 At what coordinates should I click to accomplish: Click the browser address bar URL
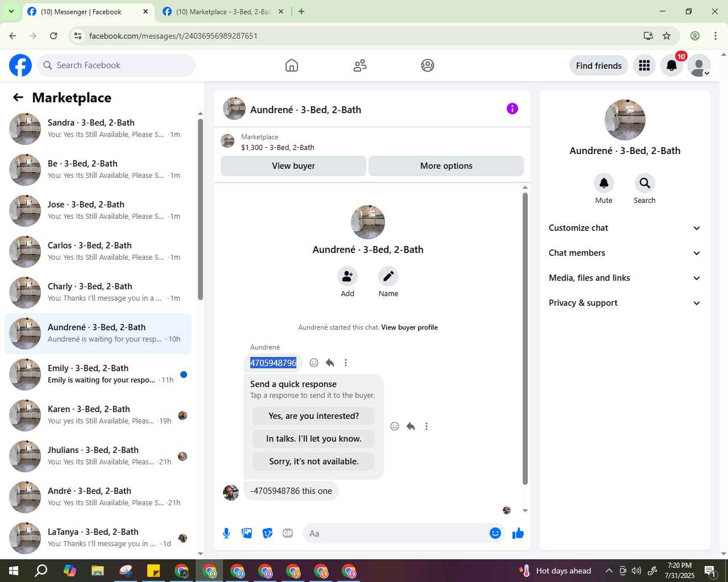tap(173, 36)
